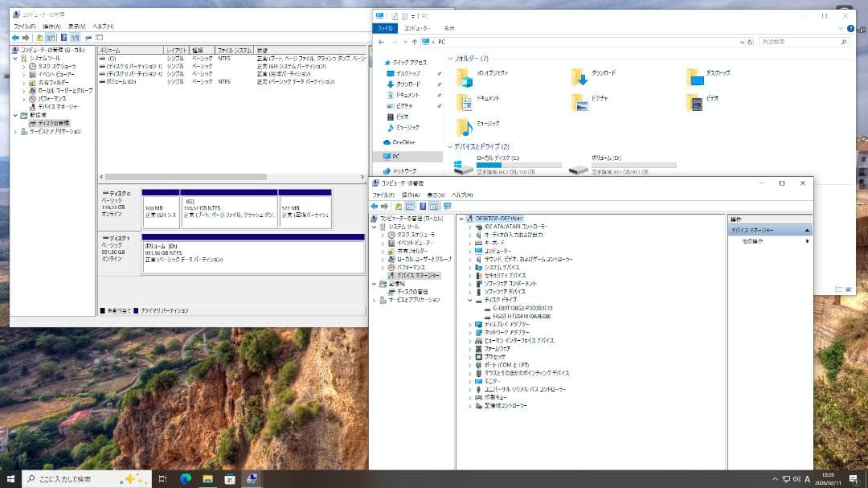Open the address bar dropdown arrow

(743, 40)
